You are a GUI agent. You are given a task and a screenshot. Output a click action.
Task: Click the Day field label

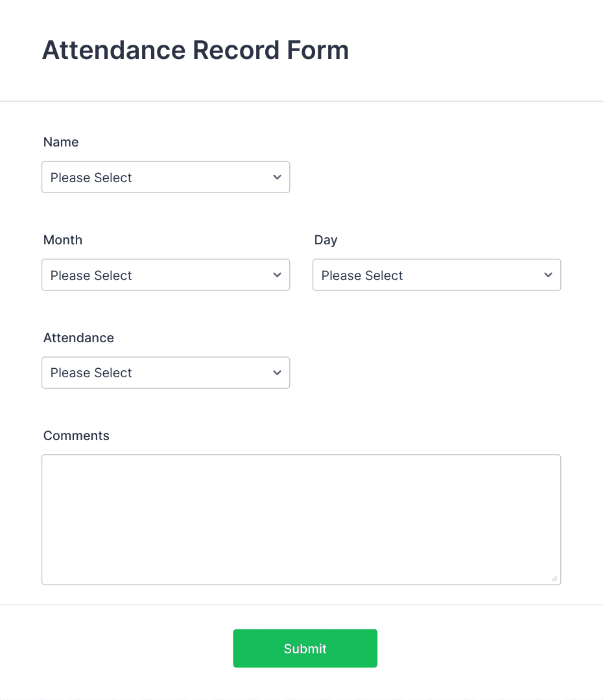point(325,240)
